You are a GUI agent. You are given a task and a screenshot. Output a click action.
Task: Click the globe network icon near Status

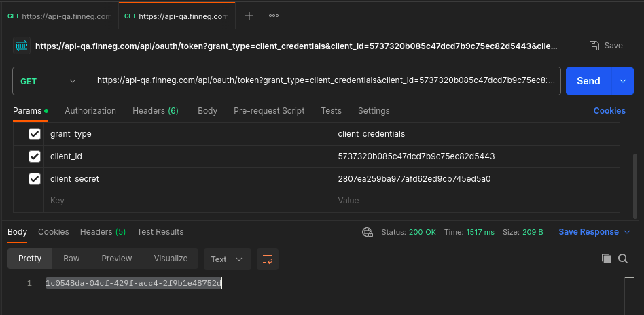coord(368,232)
